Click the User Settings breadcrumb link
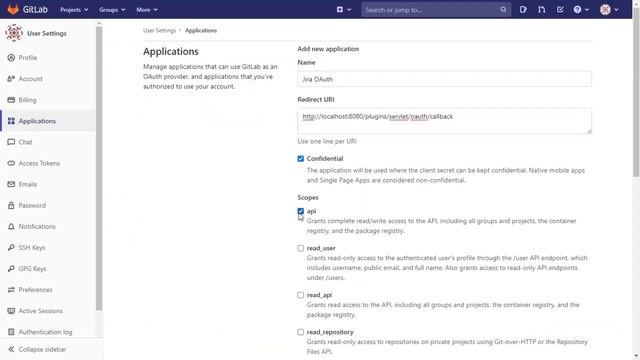Screen dimensions: 640x360 click(x=159, y=31)
